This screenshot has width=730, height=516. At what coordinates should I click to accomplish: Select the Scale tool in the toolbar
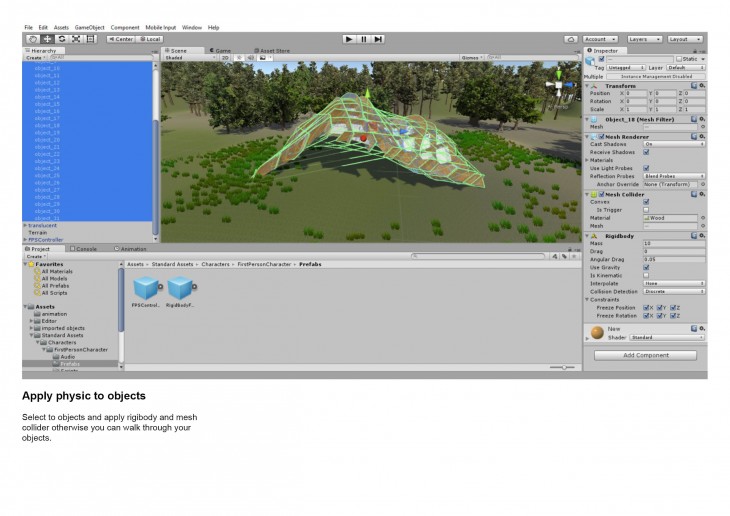point(76,39)
